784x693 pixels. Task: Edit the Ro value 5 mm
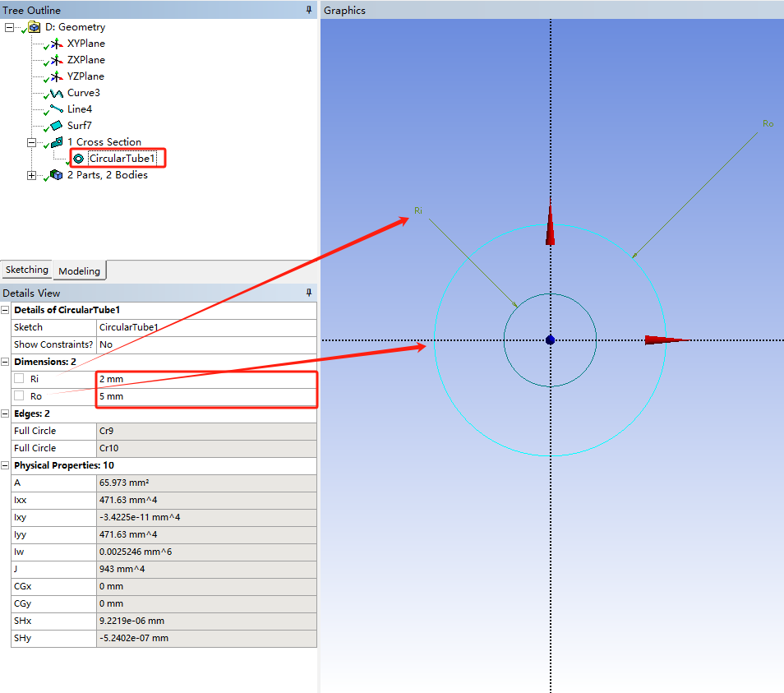(x=206, y=396)
